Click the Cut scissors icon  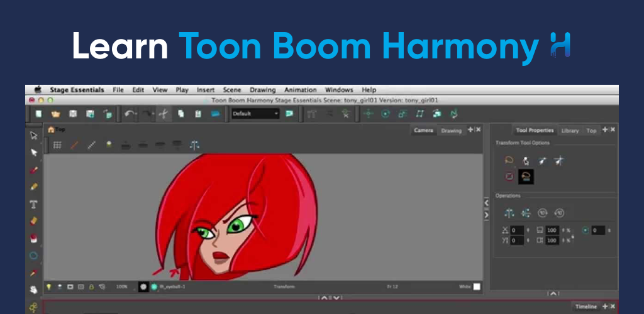point(164,114)
